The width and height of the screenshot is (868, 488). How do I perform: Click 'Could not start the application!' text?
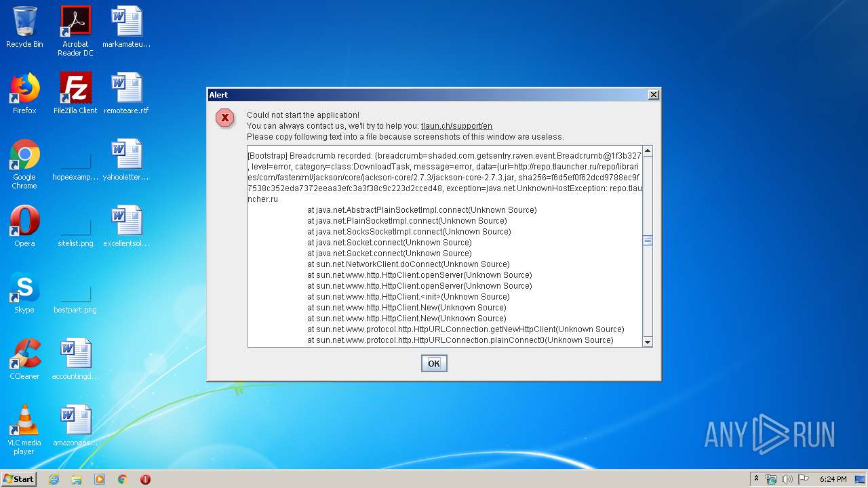point(303,115)
